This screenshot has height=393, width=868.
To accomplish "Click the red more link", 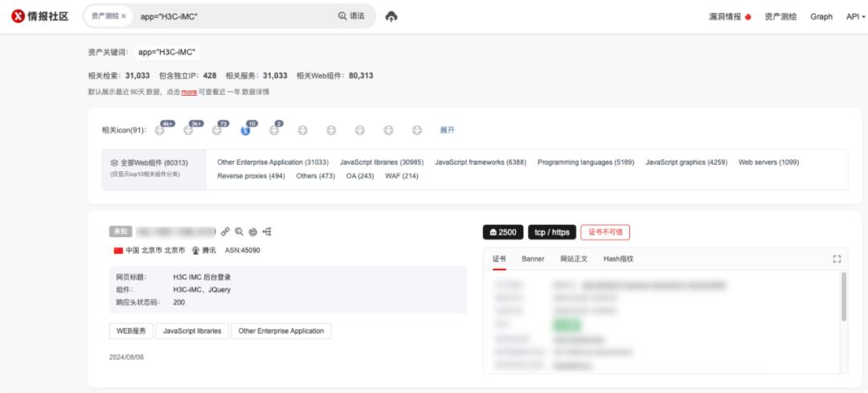I will click(190, 92).
